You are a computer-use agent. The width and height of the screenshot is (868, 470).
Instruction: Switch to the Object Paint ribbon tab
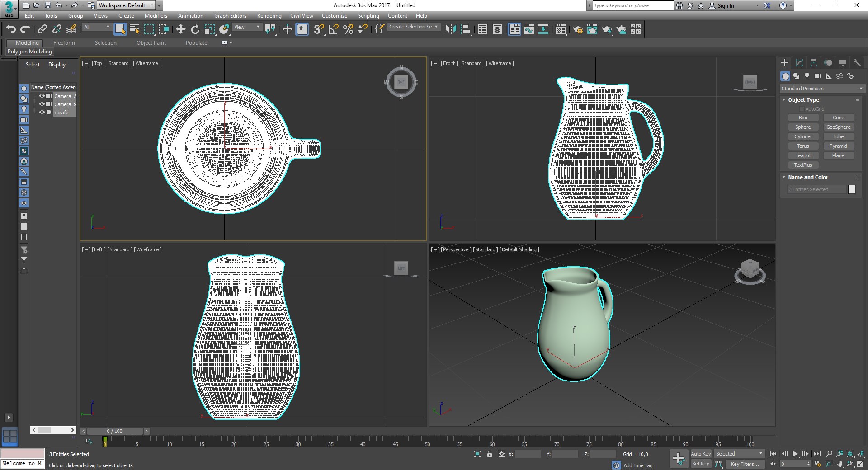pos(151,43)
